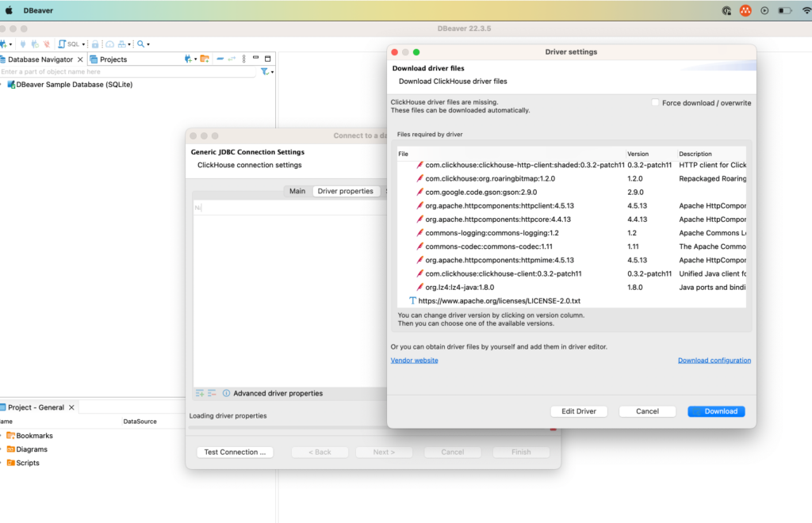
Task: Maximize the Database Navigator panel
Action: pos(268,59)
